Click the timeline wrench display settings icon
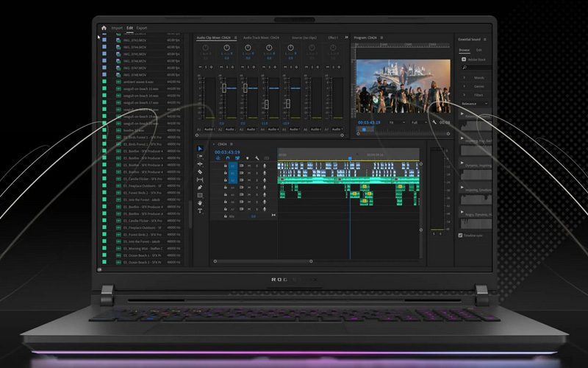This screenshot has width=588, height=368. (x=257, y=158)
